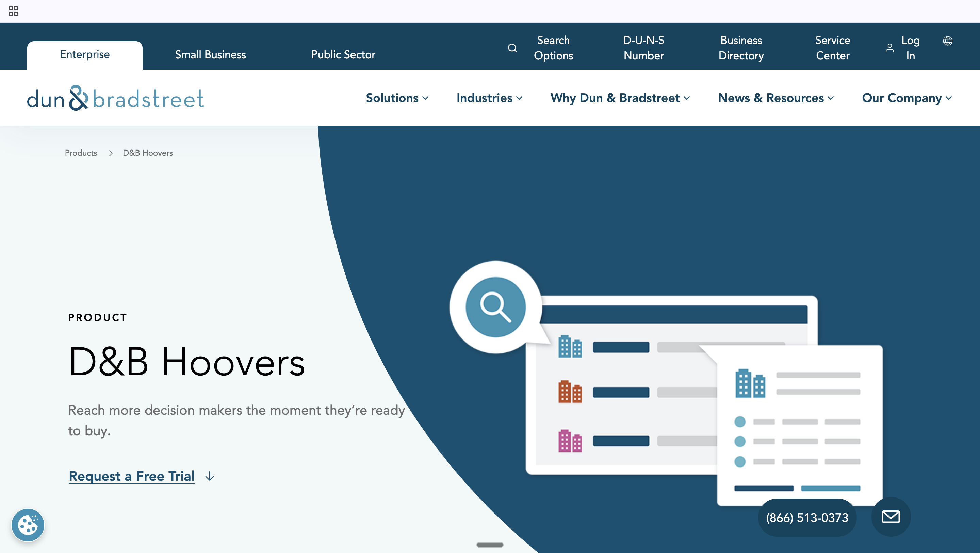
Task: Click the Products breadcrumb link
Action: (x=81, y=153)
